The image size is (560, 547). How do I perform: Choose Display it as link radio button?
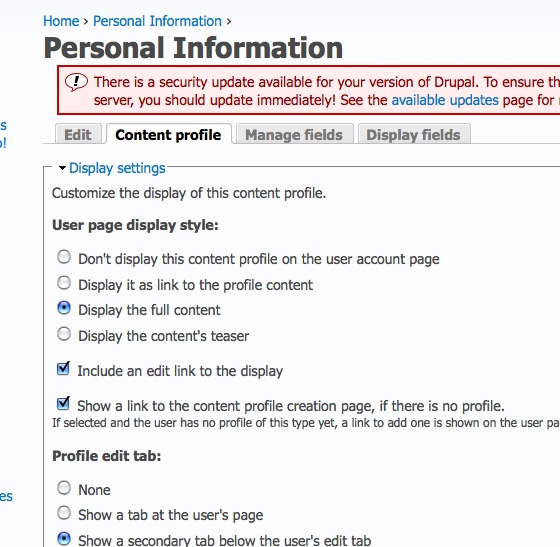(x=64, y=283)
